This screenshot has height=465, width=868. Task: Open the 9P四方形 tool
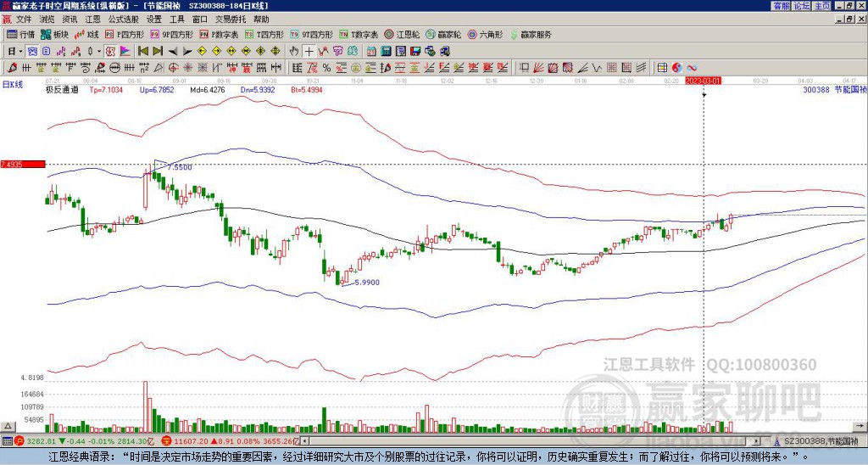click(x=171, y=34)
